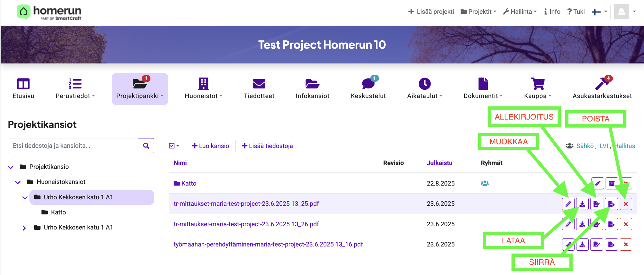Go to the Asukastarkastukset tab
Viewport: 644px width, 275px height.
602,88
